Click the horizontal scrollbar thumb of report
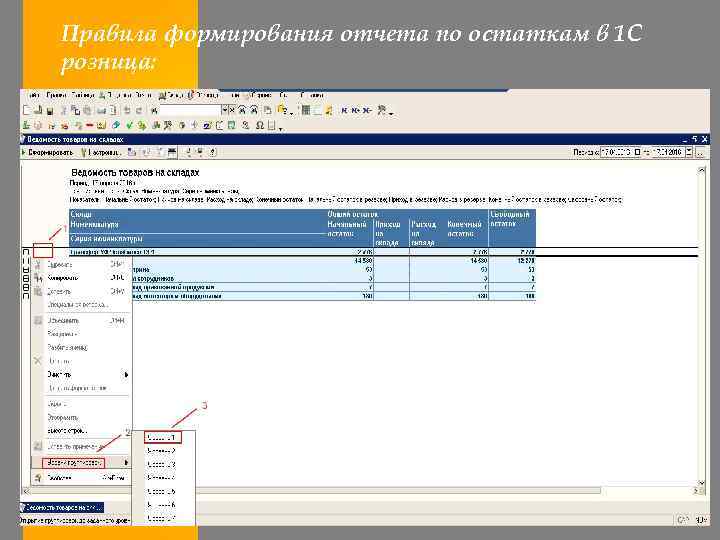This screenshot has height=540, width=720. [315, 491]
